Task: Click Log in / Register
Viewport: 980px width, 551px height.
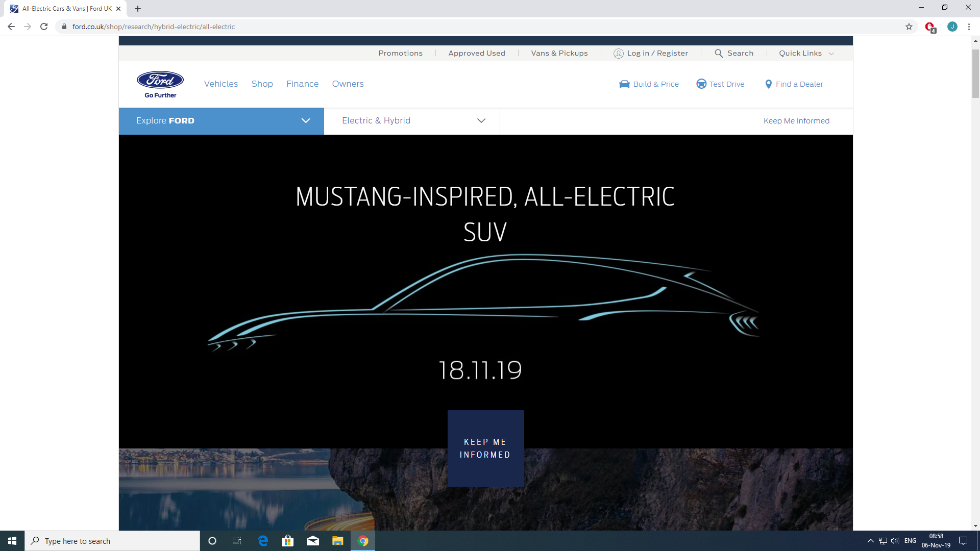Action: (x=657, y=53)
